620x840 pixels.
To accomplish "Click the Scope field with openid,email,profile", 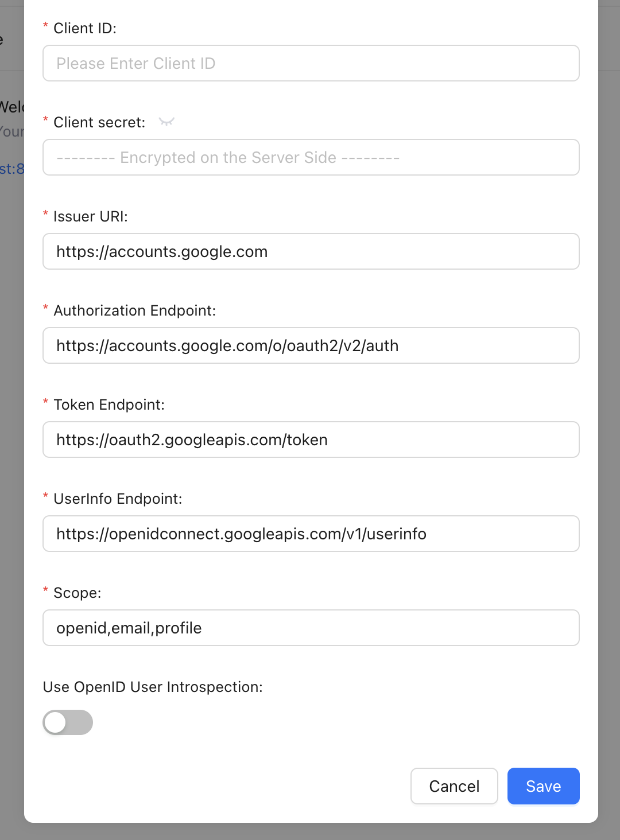I will pos(311,628).
